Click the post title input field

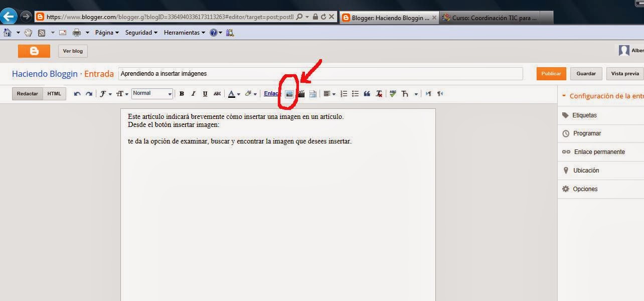[321, 73]
